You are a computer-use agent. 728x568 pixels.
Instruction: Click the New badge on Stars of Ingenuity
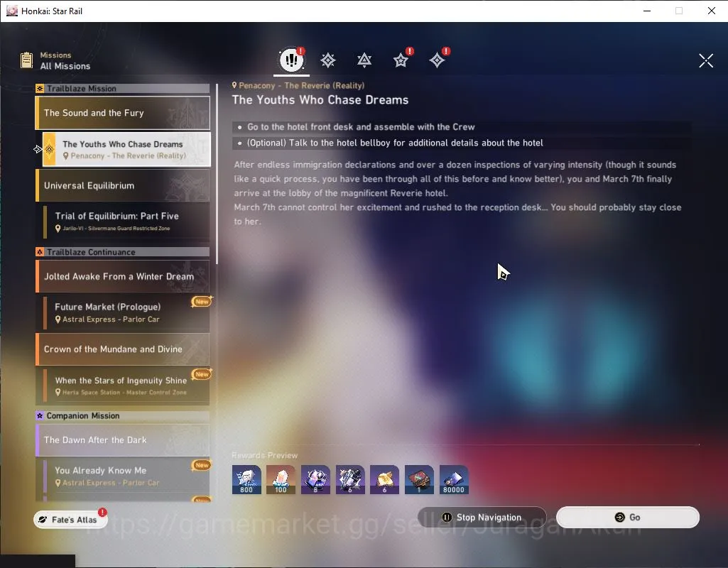pos(202,374)
